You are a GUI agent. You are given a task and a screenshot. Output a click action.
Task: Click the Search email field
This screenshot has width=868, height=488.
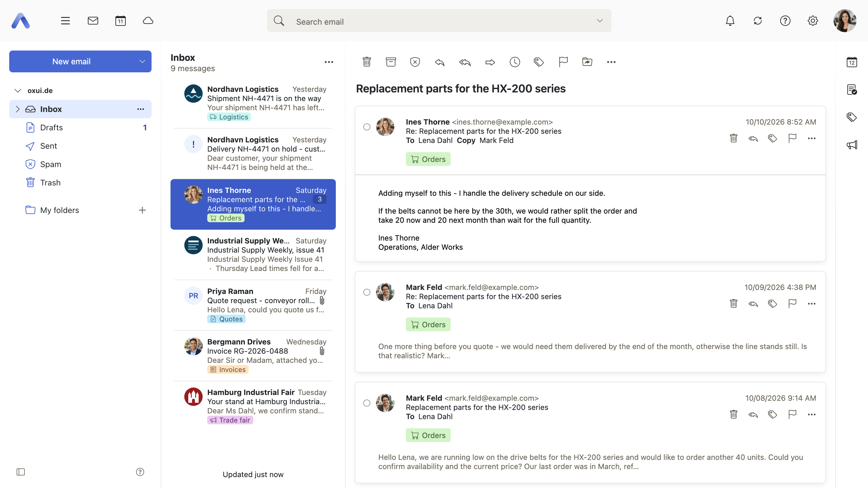point(439,21)
